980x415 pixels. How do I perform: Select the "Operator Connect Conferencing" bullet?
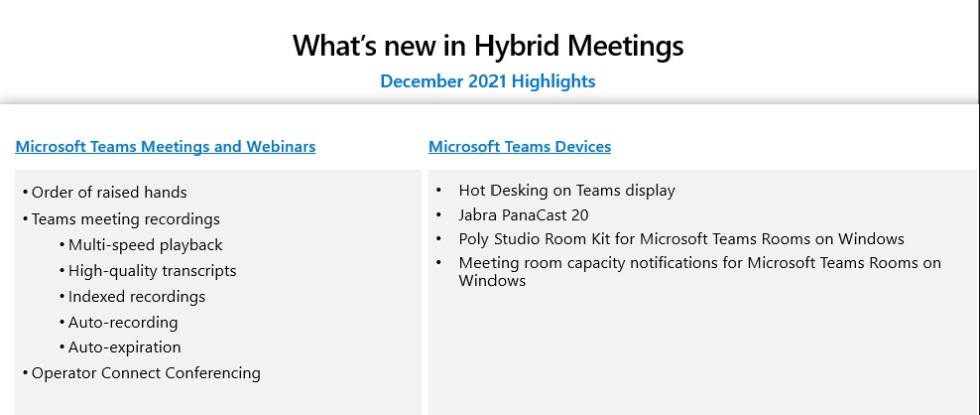(x=146, y=373)
